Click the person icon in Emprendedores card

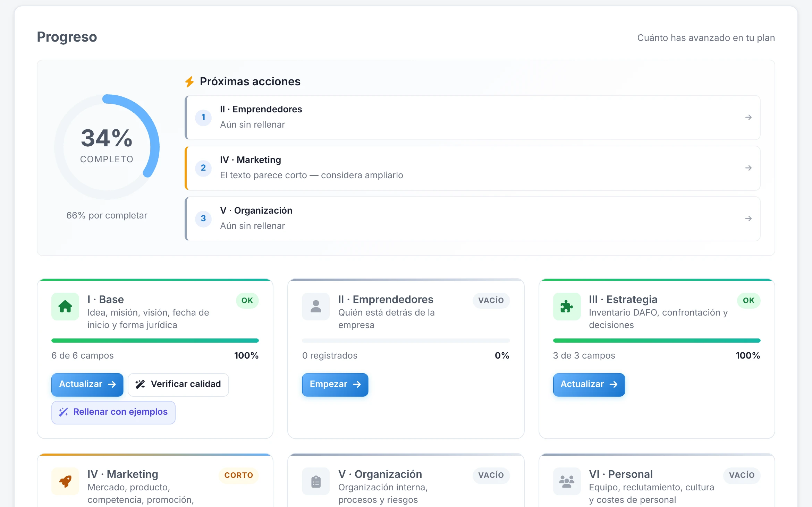(x=316, y=307)
